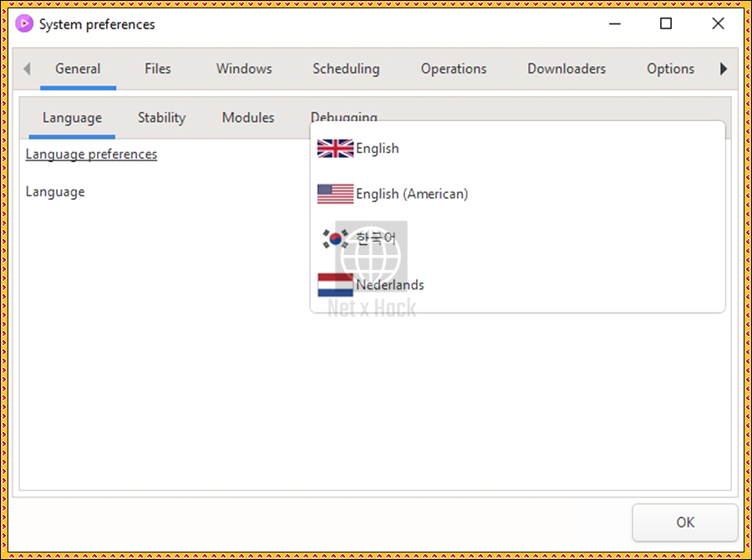
Task: Click the "Language" field label
Action: [x=55, y=192]
